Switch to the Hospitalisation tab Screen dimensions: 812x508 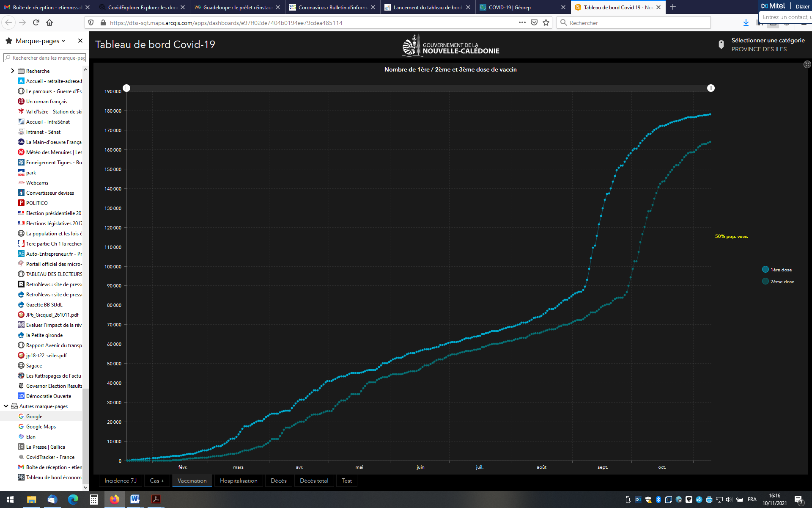[239, 480]
